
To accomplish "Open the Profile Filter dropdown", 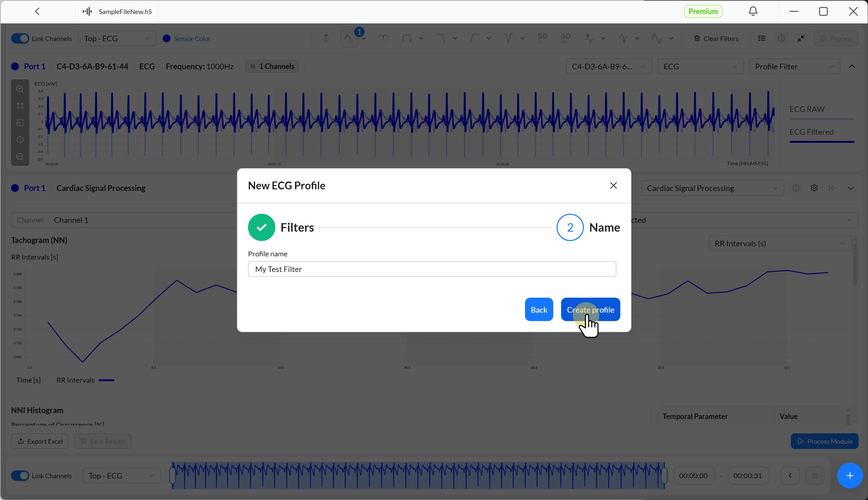I will pyautogui.click(x=794, y=66).
